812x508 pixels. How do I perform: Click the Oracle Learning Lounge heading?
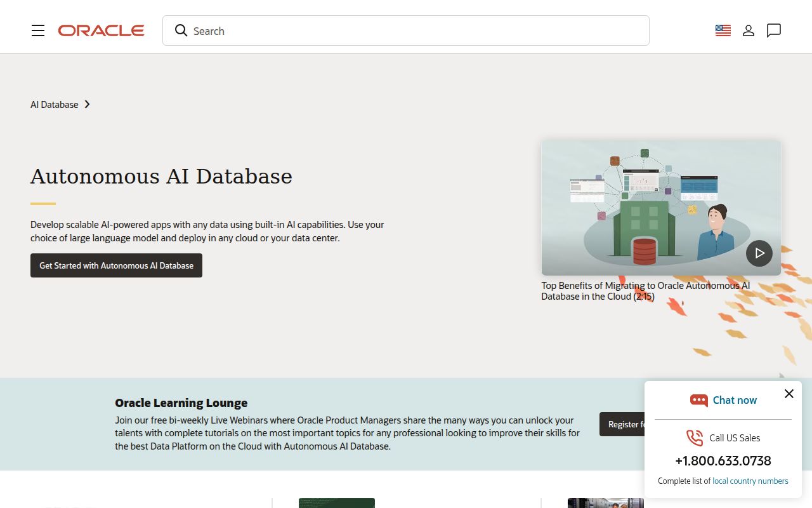(x=181, y=403)
